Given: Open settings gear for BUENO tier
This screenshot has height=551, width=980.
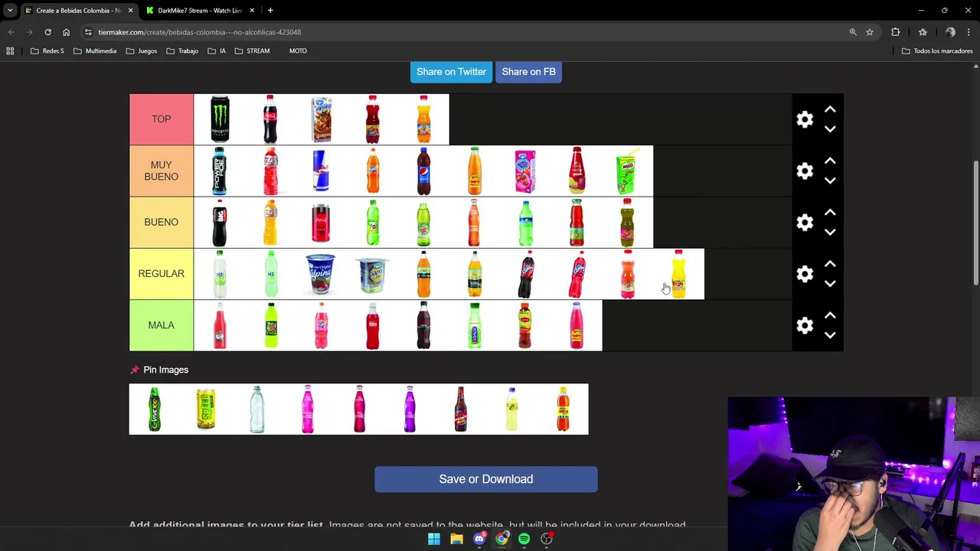Looking at the screenshot, I should [805, 222].
